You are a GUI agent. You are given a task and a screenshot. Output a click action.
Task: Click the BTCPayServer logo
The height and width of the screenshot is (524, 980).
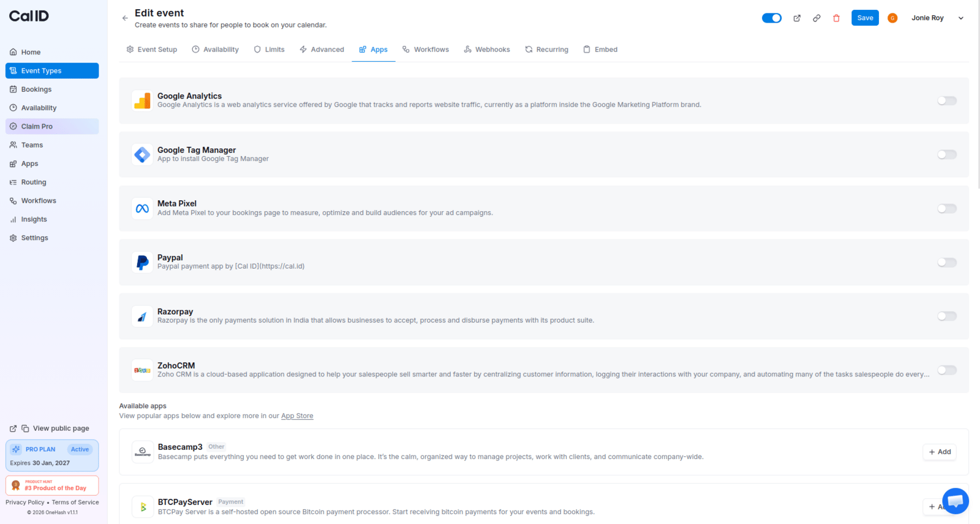(x=143, y=507)
